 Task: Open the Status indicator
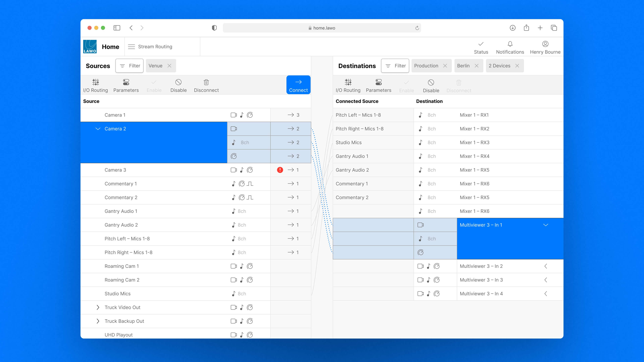click(481, 47)
